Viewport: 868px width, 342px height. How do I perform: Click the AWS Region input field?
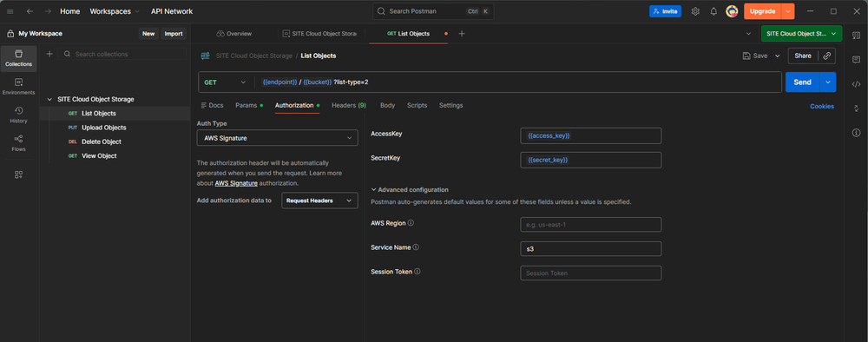[590, 225]
